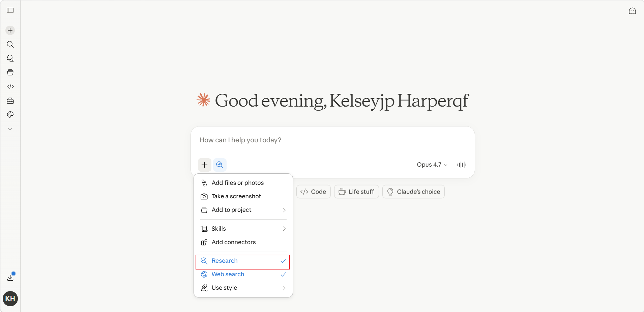
Task: Toggle the sidebar panel icon
Action: (10, 10)
